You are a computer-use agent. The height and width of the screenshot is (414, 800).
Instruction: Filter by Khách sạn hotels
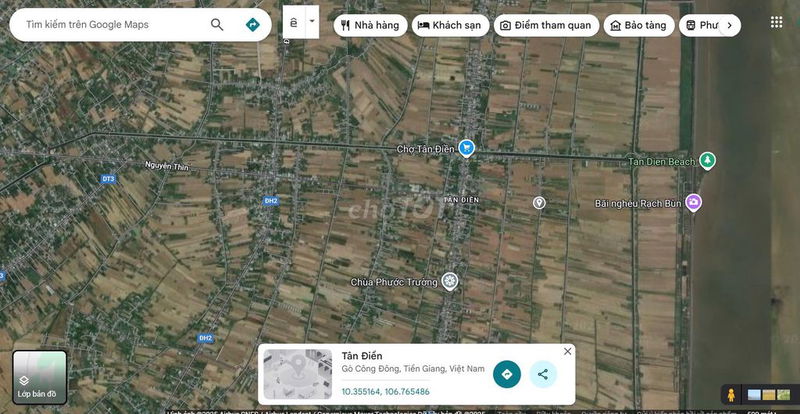click(x=451, y=25)
